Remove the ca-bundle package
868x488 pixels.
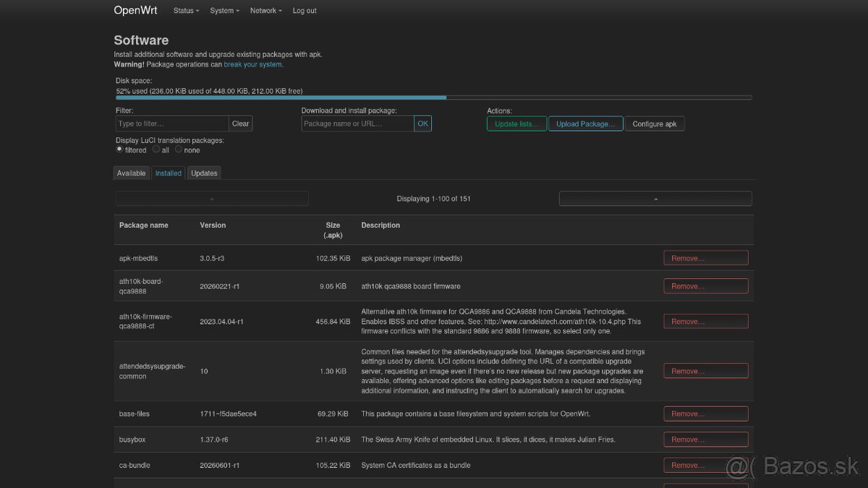[x=706, y=466]
